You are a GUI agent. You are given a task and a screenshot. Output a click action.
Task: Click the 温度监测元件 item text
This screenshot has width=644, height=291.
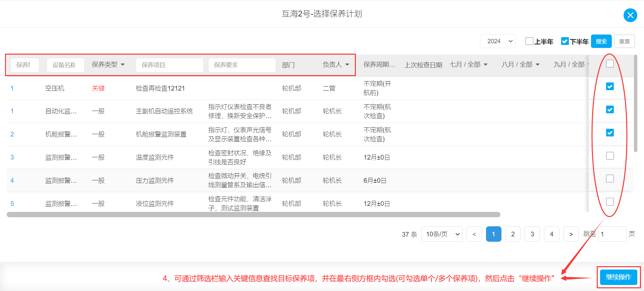click(x=155, y=157)
